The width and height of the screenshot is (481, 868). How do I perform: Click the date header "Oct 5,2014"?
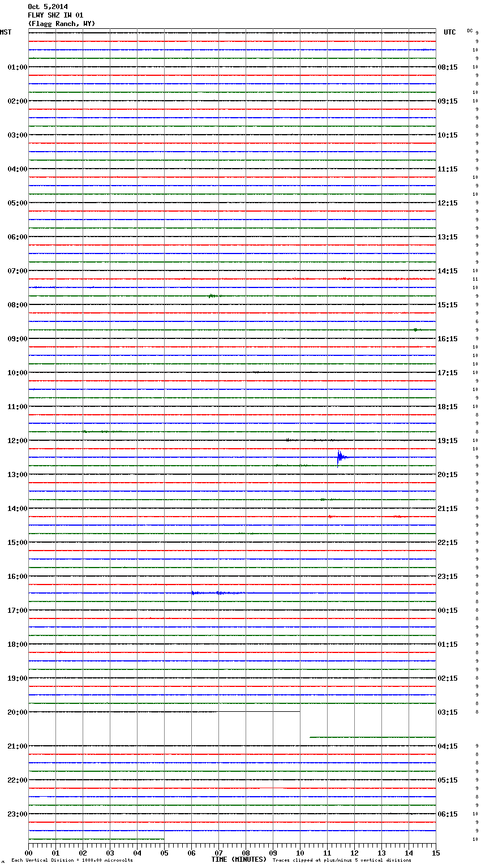pyautogui.click(x=48, y=7)
